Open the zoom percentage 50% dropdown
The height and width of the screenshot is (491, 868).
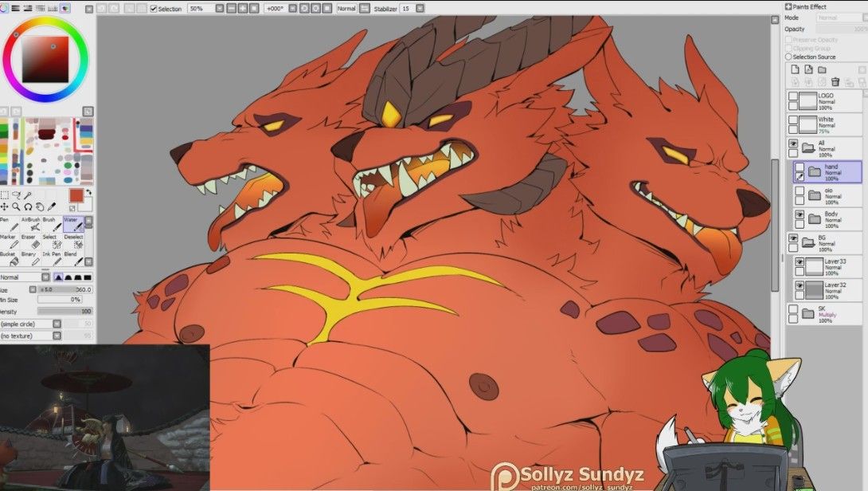pos(220,8)
